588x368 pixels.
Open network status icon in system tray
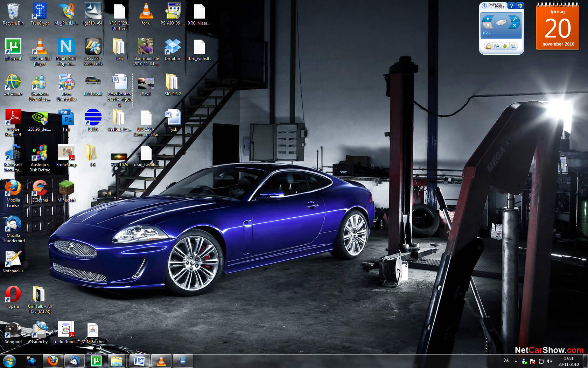(x=541, y=361)
